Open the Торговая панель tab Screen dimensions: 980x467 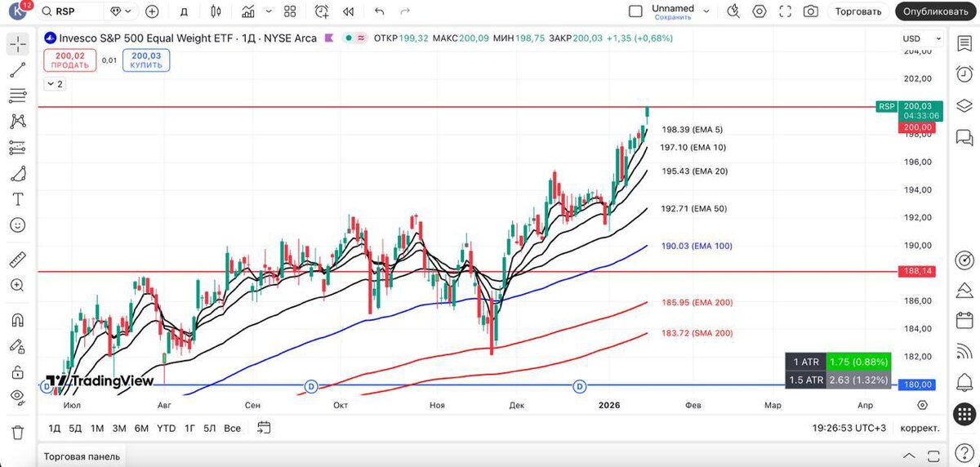82,456
